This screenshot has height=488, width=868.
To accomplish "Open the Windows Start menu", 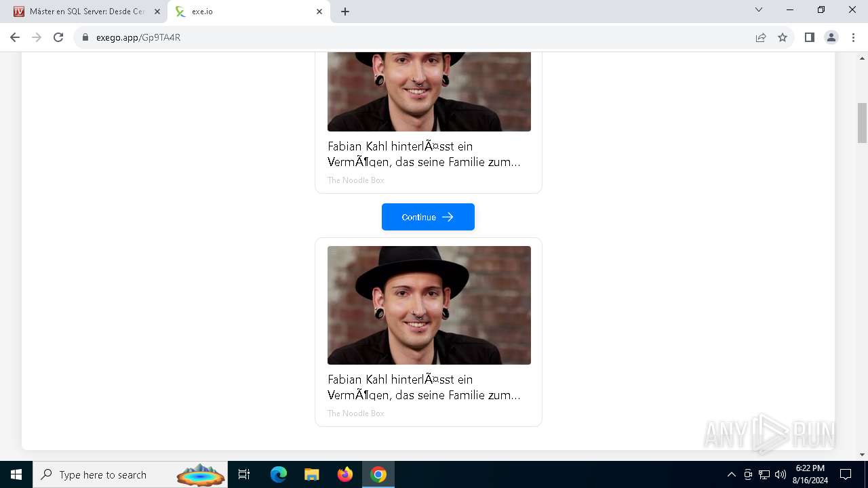I will coord(16,474).
